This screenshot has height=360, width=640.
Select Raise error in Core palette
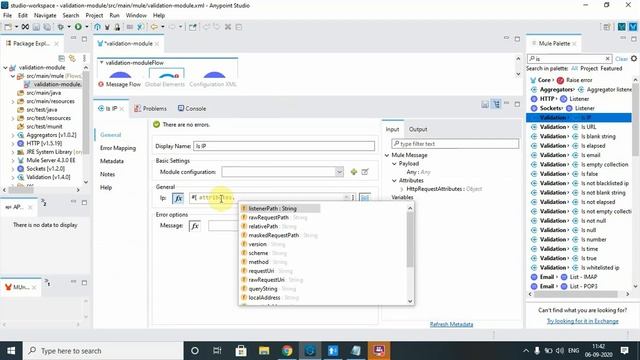click(x=580, y=80)
